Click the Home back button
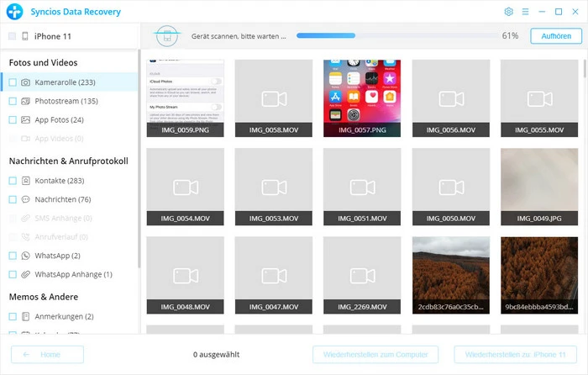 (47, 355)
